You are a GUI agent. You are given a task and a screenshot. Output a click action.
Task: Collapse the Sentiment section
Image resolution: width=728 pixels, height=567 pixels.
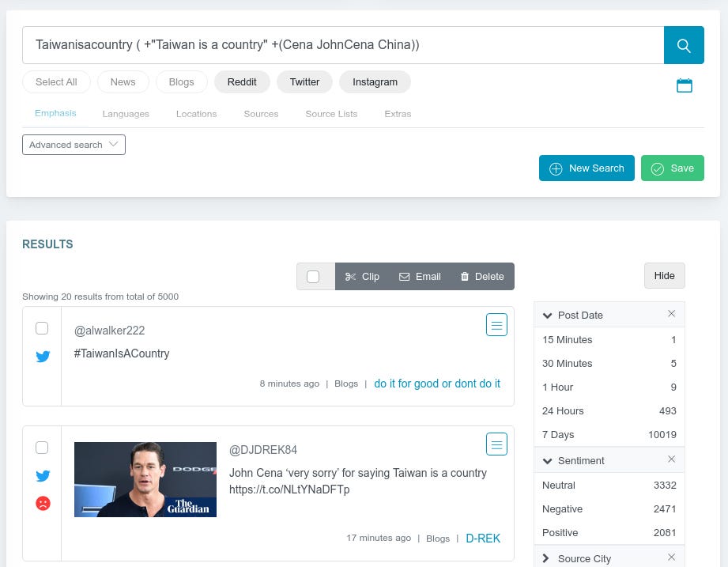pyautogui.click(x=548, y=461)
